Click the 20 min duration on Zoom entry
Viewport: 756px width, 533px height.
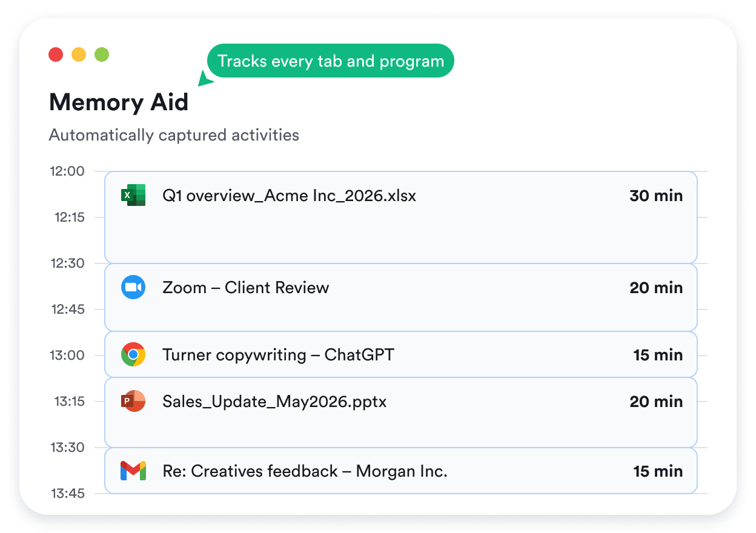click(x=656, y=287)
